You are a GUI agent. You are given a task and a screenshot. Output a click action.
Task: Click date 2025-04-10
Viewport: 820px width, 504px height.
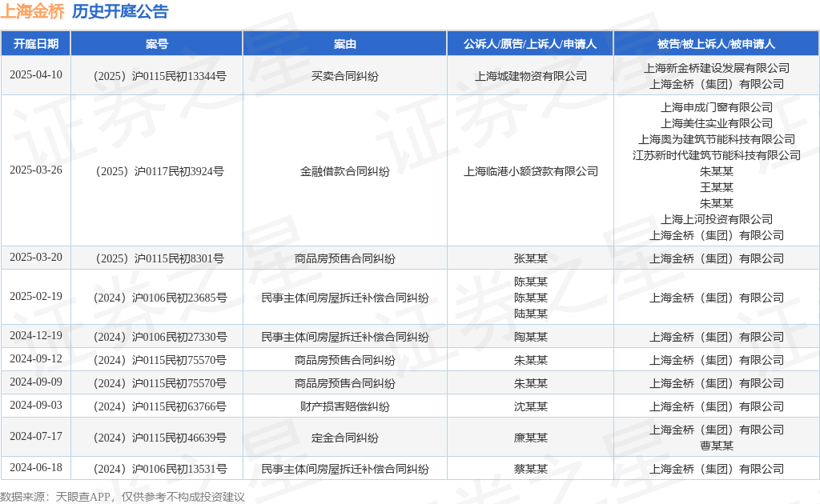coord(35,75)
